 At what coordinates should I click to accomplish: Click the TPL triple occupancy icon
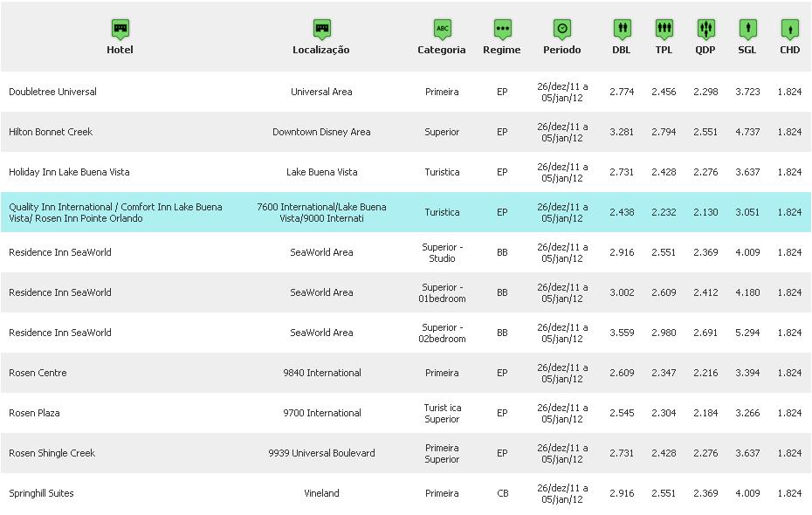coord(664,30)
